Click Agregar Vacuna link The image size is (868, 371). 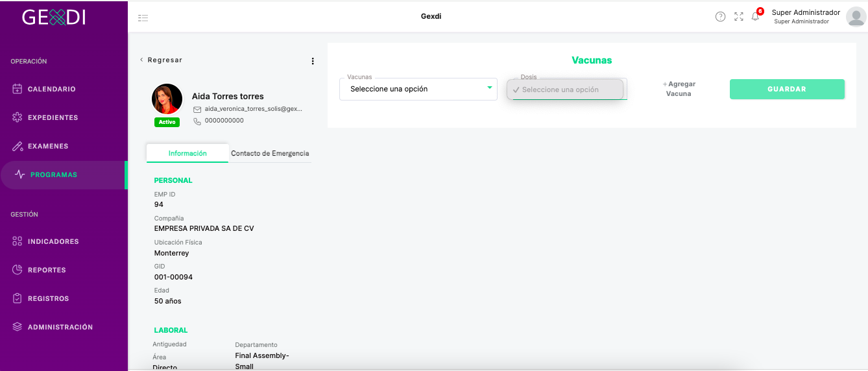pos(679,89)
